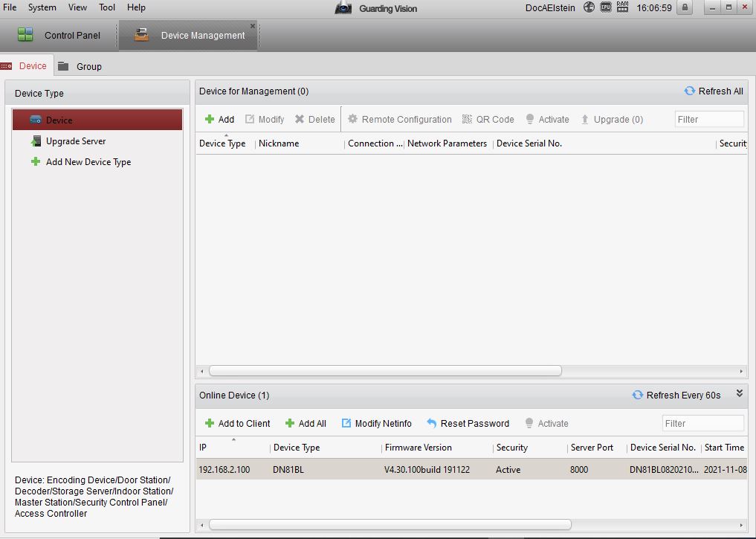The width and height of the screenshot is (756, 539).
Task: Click the RAM usage status icon
Action: pyautogui.click(x=622, y=7)
